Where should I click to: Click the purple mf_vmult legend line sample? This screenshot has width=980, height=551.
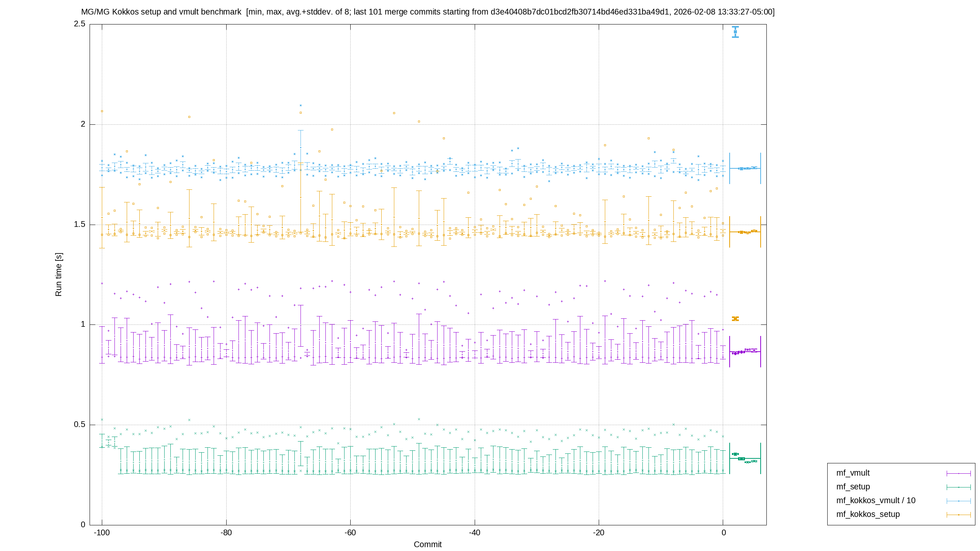click(x=959, y=474)
